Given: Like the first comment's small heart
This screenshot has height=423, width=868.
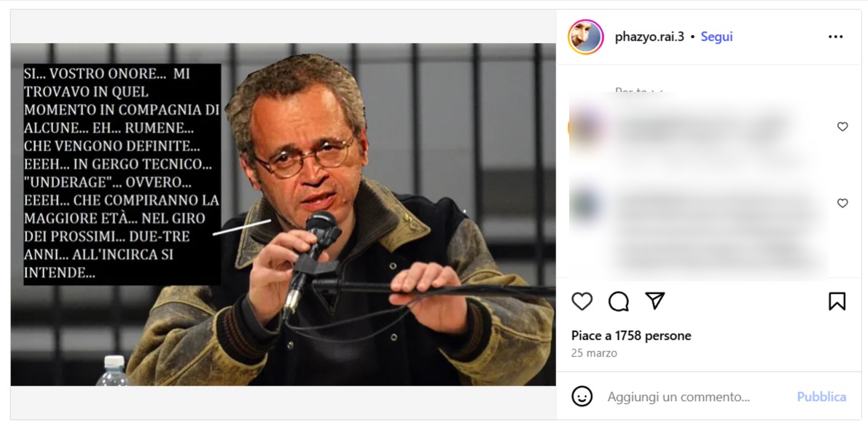Looking at the screenshot, I should click(x=842, y=127).
